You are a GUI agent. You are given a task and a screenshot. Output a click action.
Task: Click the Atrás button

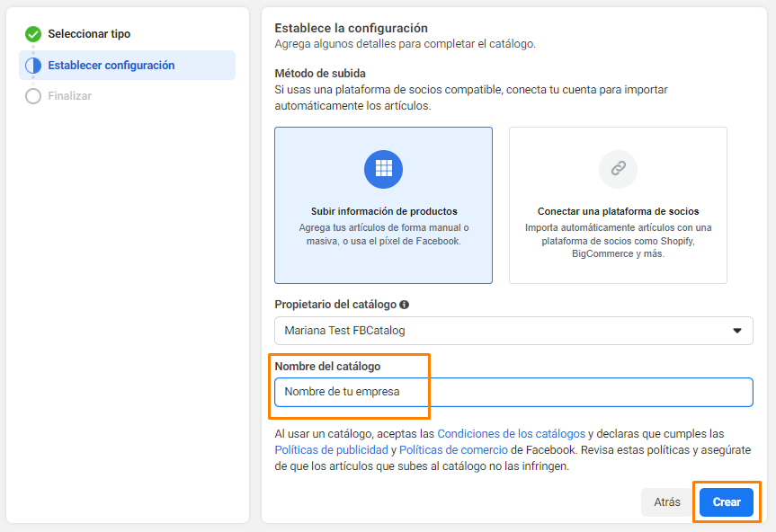pos(667,501)
